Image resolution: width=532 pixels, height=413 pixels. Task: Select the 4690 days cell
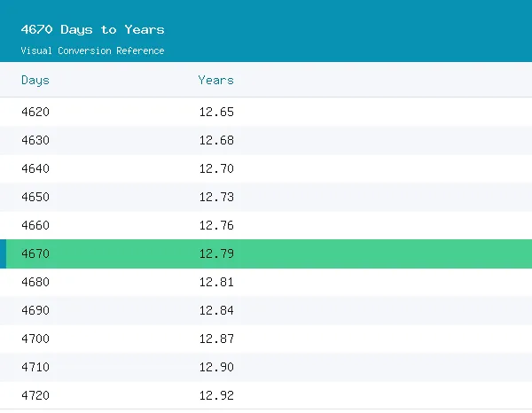click(x=35, y=310)
